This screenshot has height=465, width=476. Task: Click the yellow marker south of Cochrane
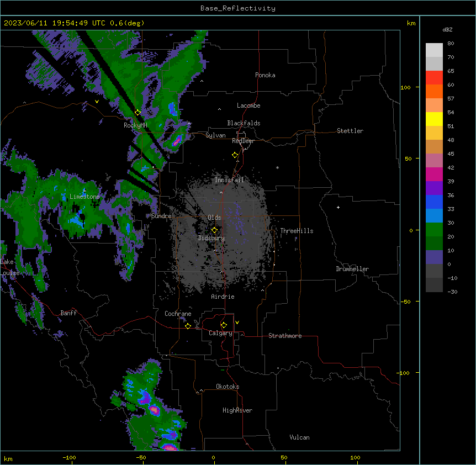click(188, 326)
